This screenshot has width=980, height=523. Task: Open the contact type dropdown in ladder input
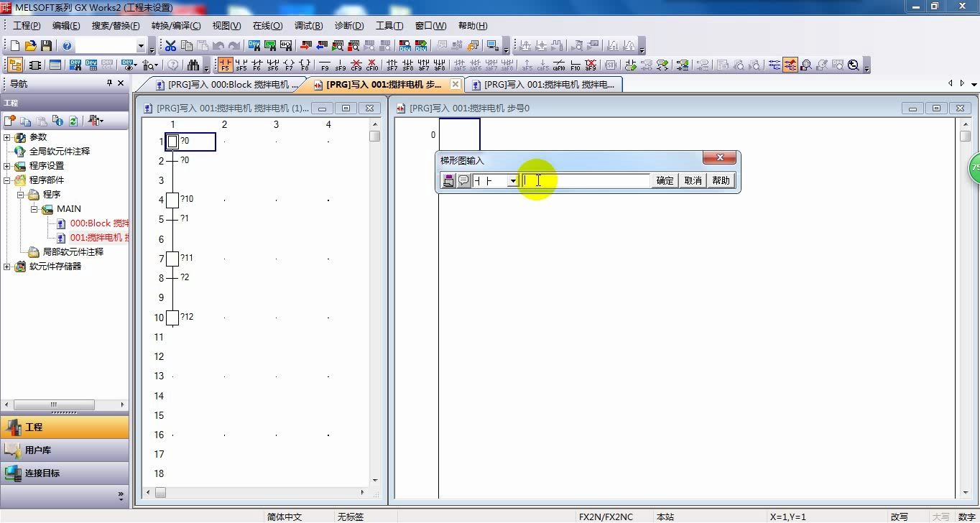(513, 181)
